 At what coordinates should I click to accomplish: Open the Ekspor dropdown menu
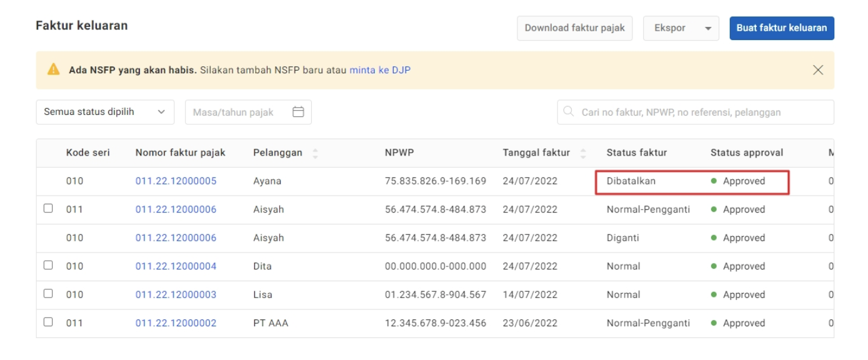(x=681, y=28)
